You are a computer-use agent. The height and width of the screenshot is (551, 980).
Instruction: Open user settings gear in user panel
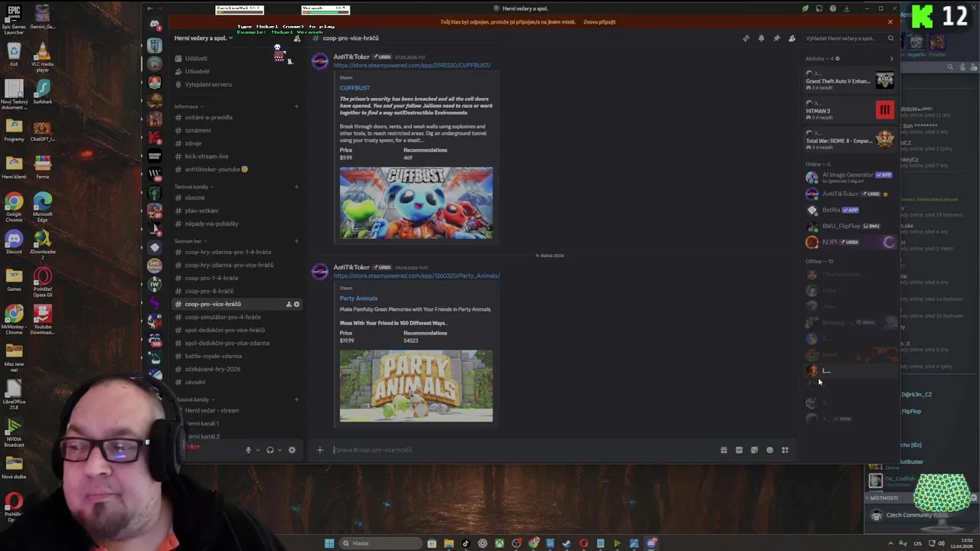292,450
